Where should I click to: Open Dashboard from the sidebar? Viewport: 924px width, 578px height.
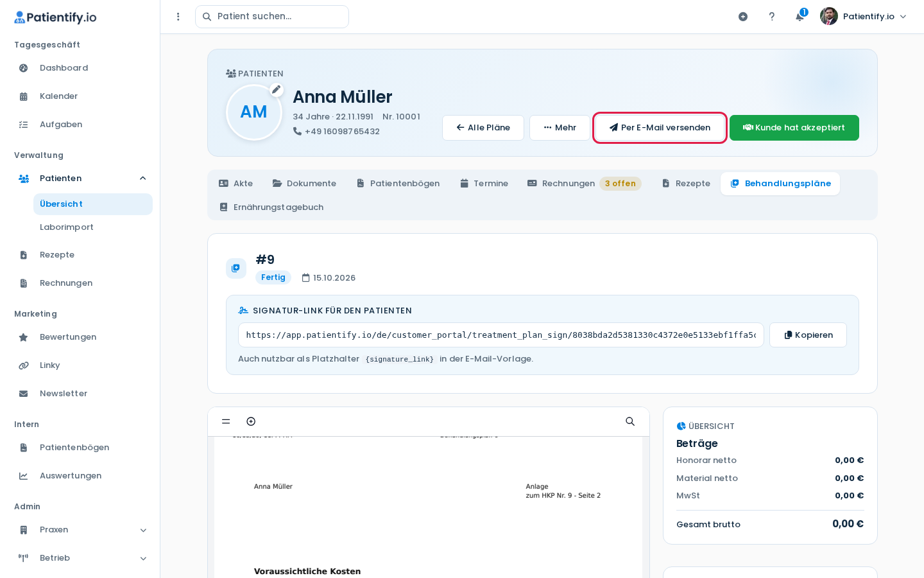point(80,68)
